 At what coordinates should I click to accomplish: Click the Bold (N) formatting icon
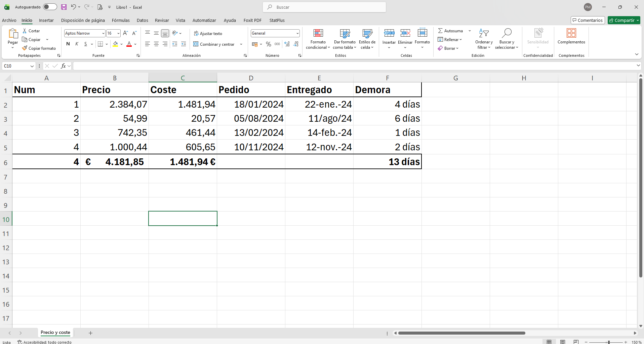point(68,44)
